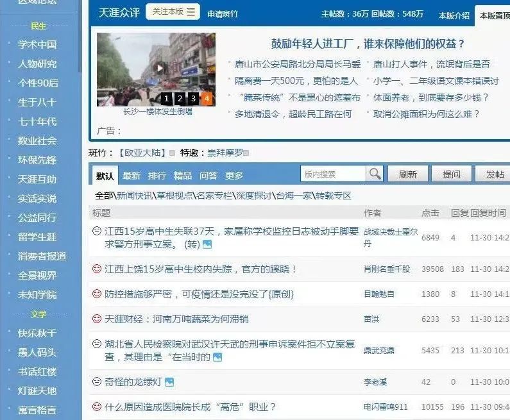
Task: Open author 电闪雷鸣911 profile
Action: 386,407
